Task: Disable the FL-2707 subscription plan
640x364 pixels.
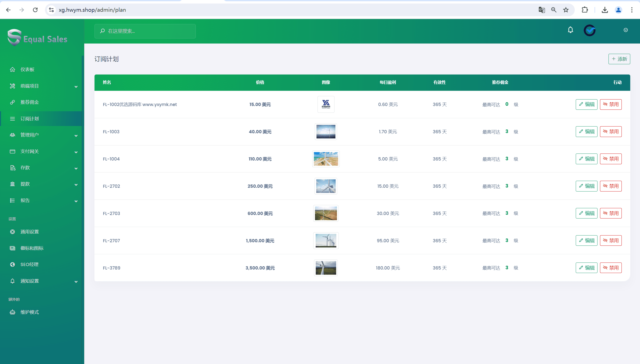Action: pyautogui.click(x=610, y=241)
